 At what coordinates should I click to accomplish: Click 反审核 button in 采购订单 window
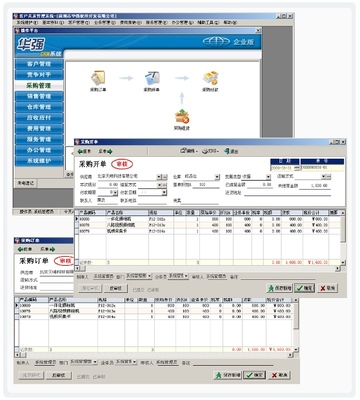[58, 375]
